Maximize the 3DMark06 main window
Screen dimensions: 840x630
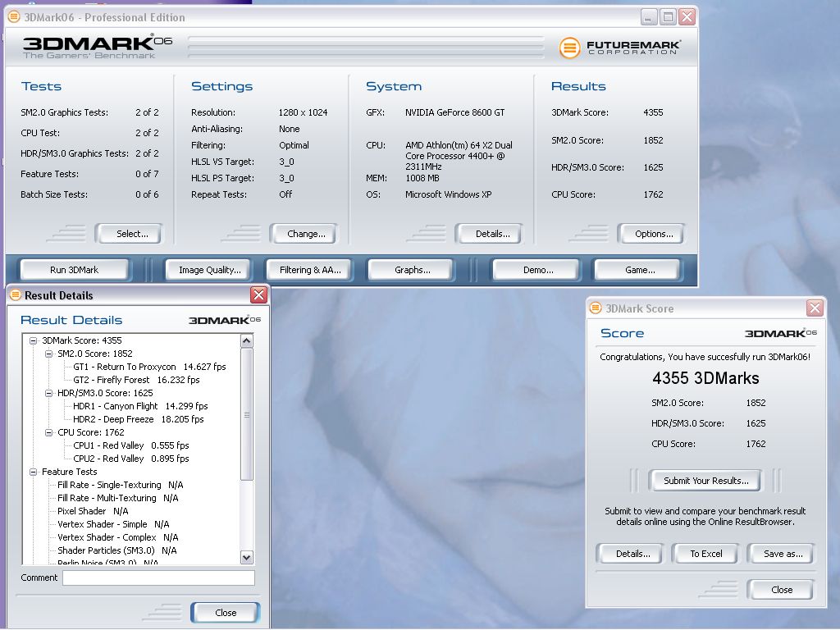click(668, 17)
